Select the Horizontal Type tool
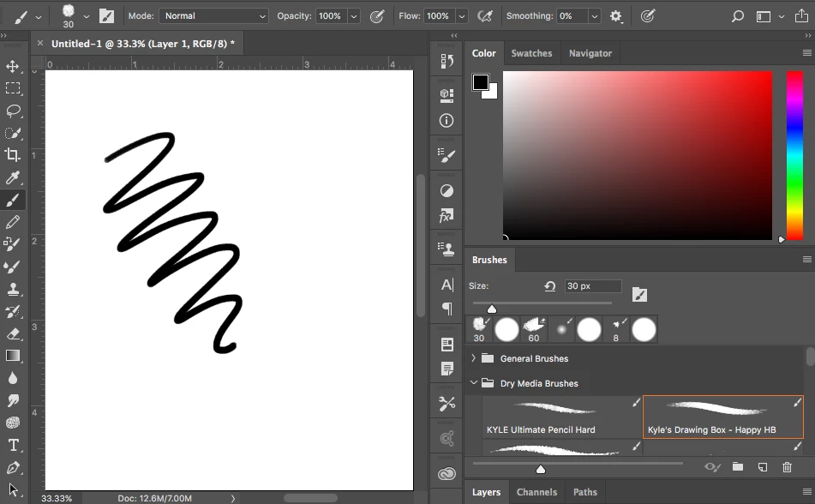The width and height of the screenshot is (815, 504). click(13, 445)
